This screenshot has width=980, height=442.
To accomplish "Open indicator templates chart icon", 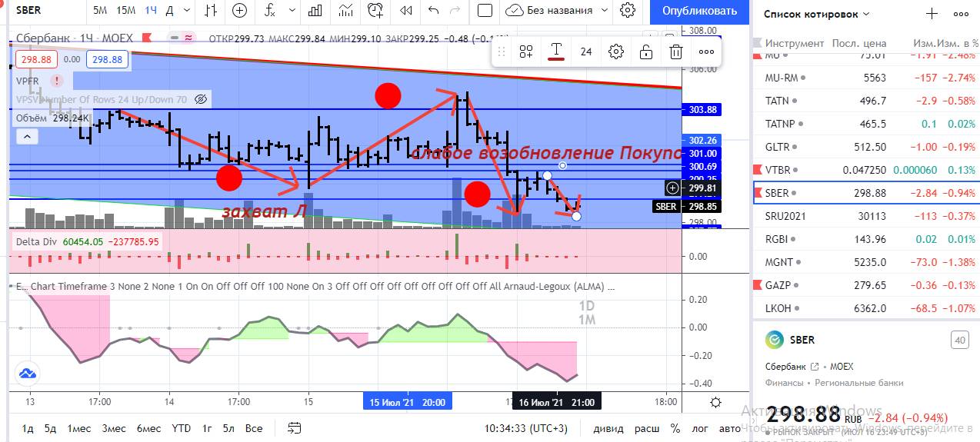I will click(x=347, y=11).
